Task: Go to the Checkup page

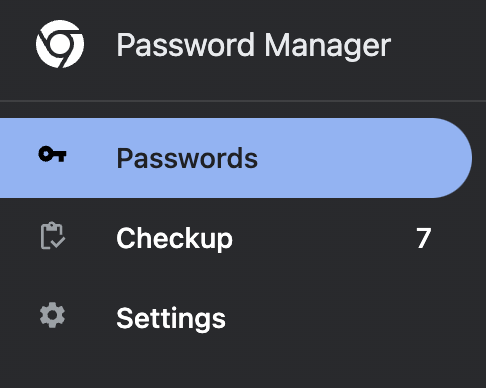Action: pos(236,238)
